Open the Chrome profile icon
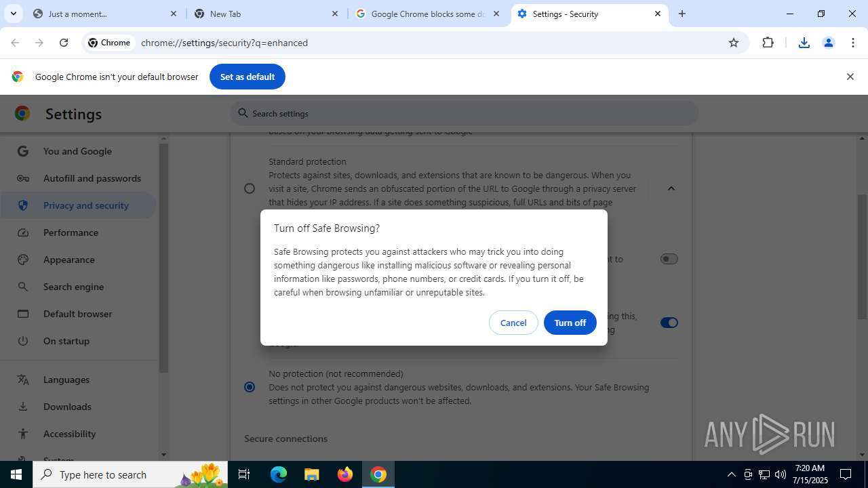The width and height of the screenshot is (868, 488). pyautogui.click(x=828, y=43)
